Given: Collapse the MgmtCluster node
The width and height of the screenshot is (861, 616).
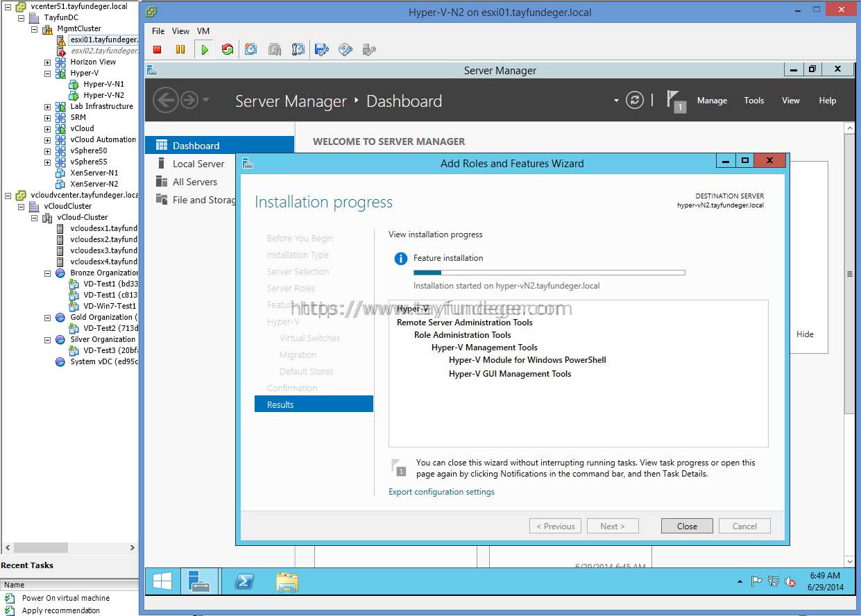Looking at the screenshot, I should (x=34, y=29).
